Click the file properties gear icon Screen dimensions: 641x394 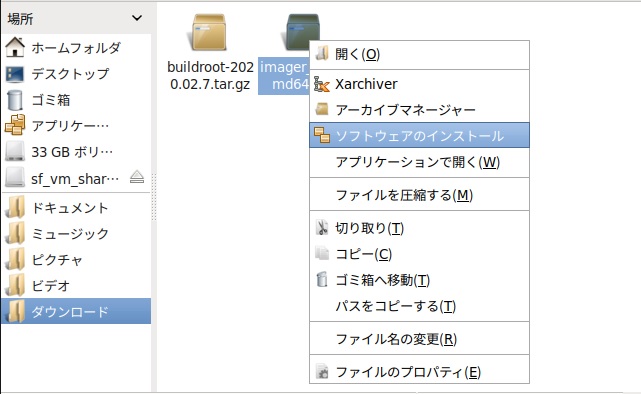[x=322, y=371]
